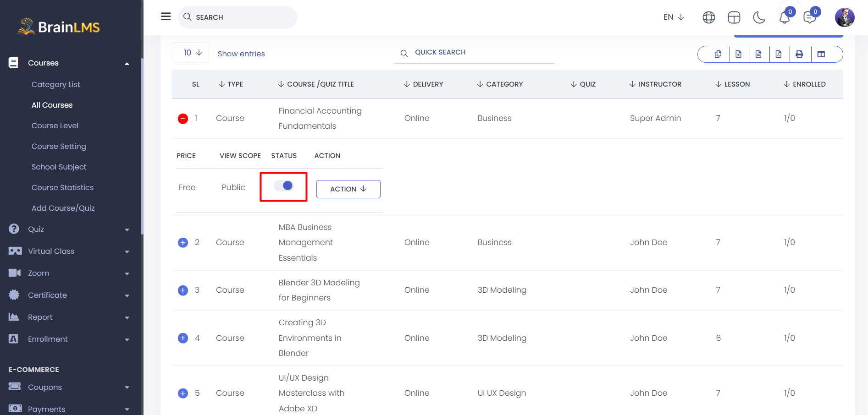Open Category List in sidebar

[55, 84]
